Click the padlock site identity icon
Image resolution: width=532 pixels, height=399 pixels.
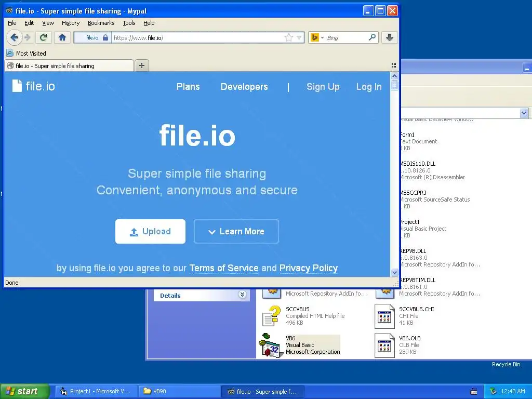pos(105,37)
